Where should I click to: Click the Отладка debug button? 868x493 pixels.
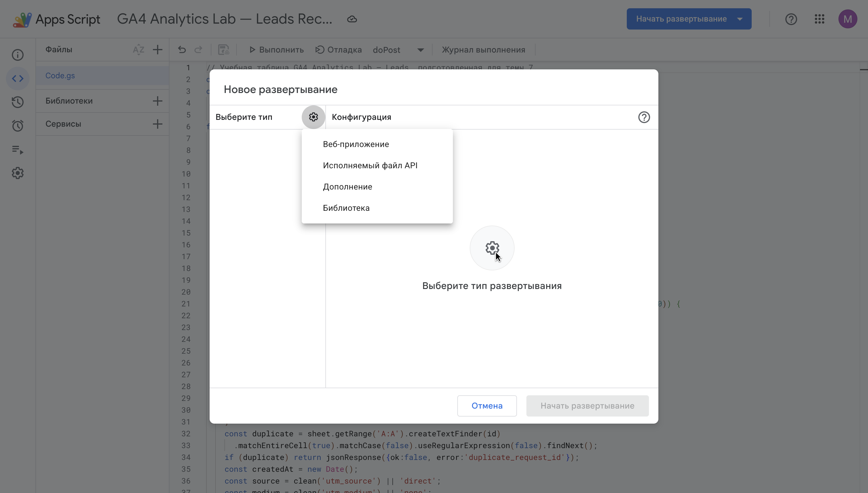(339, 50)
